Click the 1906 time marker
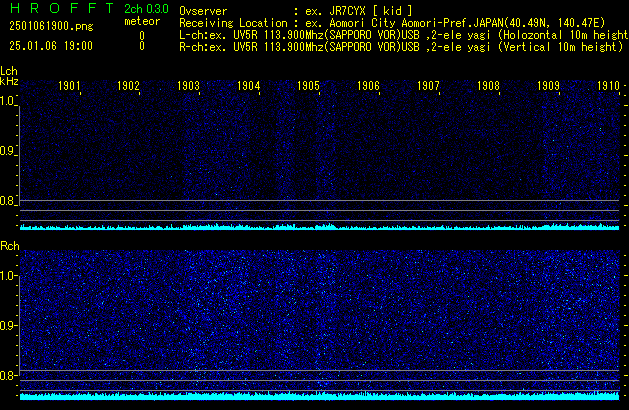The height and width of the screenshot is (410, 629). [x=368, y=86]
